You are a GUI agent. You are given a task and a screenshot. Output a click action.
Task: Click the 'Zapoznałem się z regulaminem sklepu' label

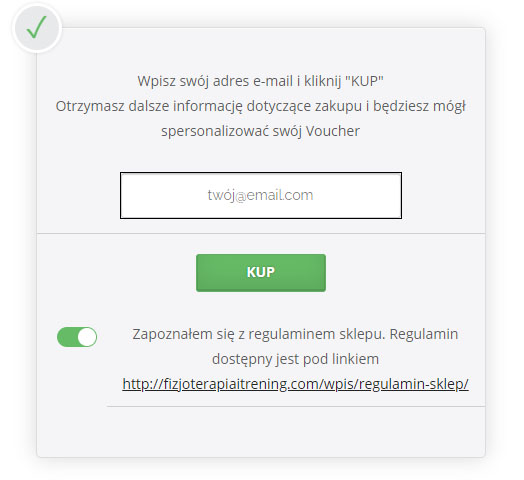tap(257, 334)
